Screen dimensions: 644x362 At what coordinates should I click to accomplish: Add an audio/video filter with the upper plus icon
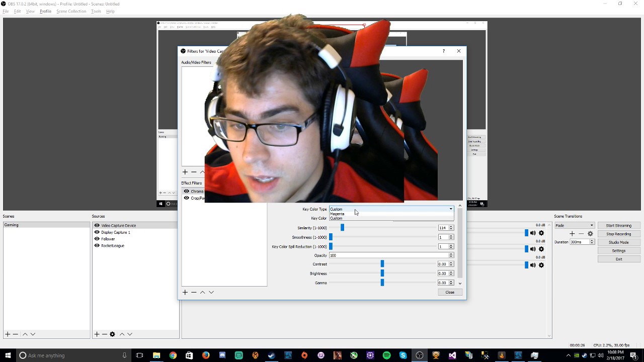click(185, 172)
